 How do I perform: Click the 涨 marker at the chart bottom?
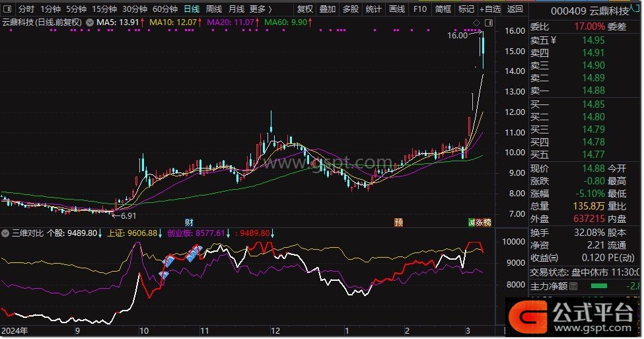(x=480, y=222)
